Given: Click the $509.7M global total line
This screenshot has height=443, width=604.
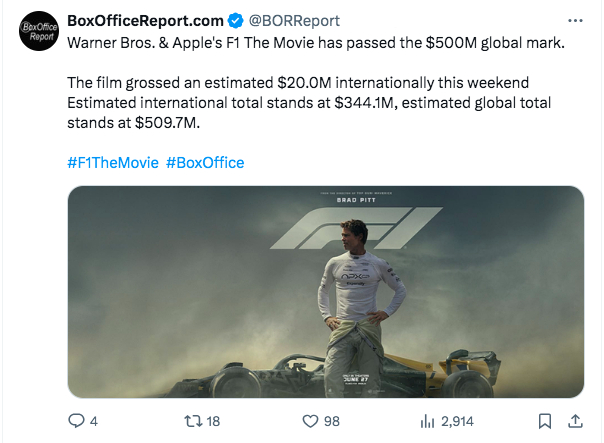Looking at the screenshot, I should (134, 122).
